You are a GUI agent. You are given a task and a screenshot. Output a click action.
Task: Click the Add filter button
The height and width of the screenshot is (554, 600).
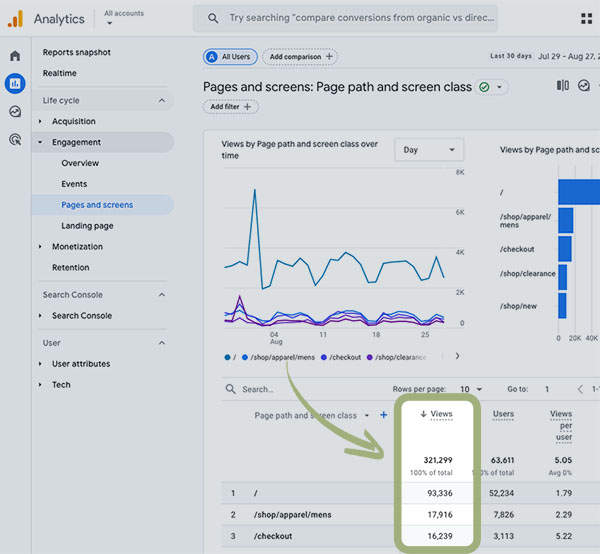point(231,107)
